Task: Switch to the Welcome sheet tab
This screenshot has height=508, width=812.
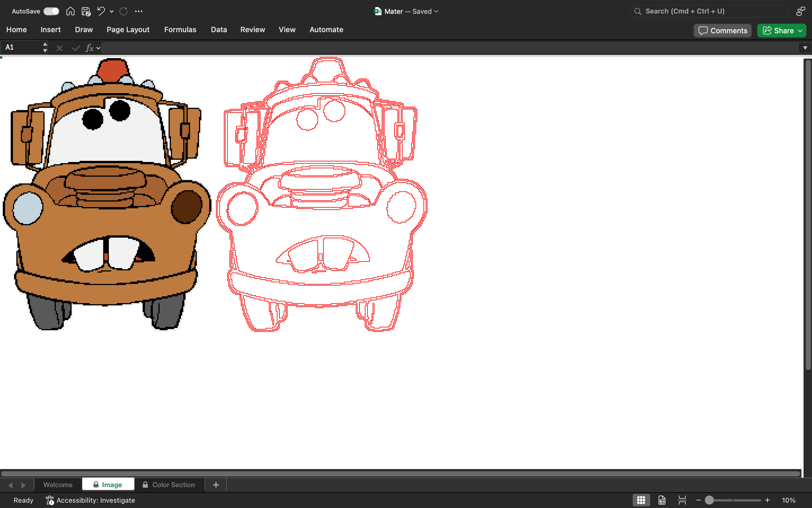Action: [58, 485]
